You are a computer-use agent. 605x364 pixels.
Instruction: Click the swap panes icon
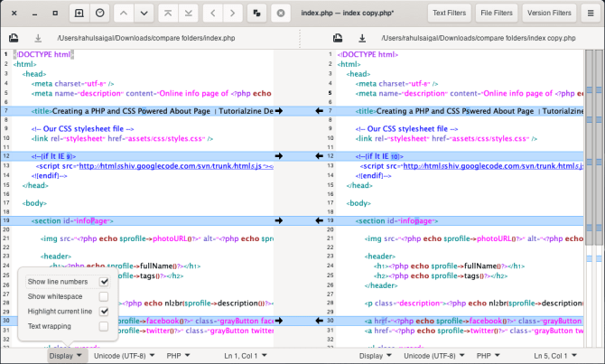coord(257,14)
